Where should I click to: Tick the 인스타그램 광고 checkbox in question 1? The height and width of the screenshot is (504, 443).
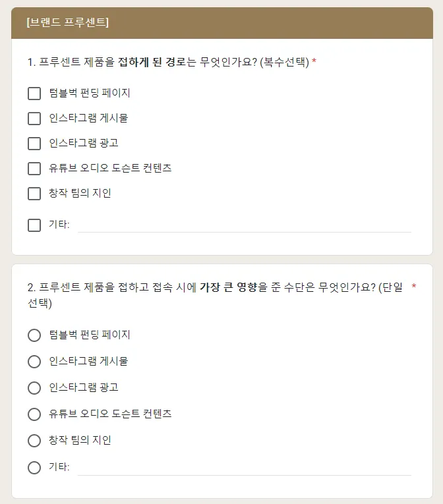click(34, 144)
